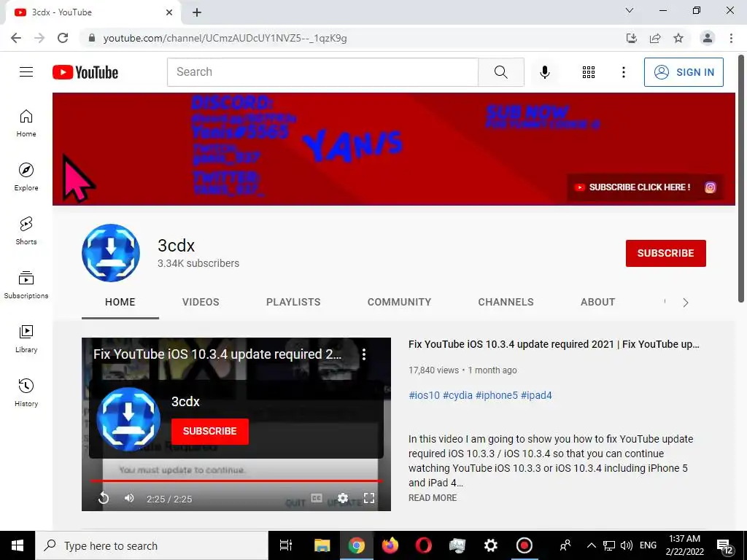Open the Chrome profile avatar
747x560 pixels.
[708, 38]
